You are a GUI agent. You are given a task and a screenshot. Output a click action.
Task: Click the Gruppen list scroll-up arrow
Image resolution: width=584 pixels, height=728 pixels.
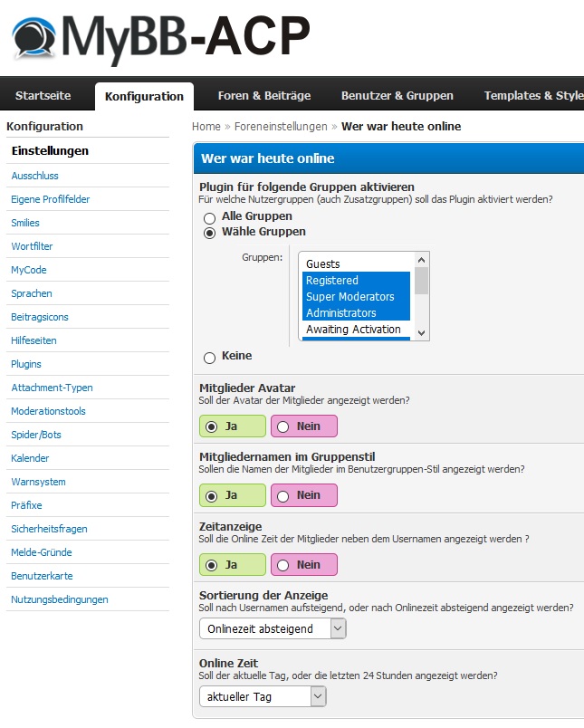[422, 260]
